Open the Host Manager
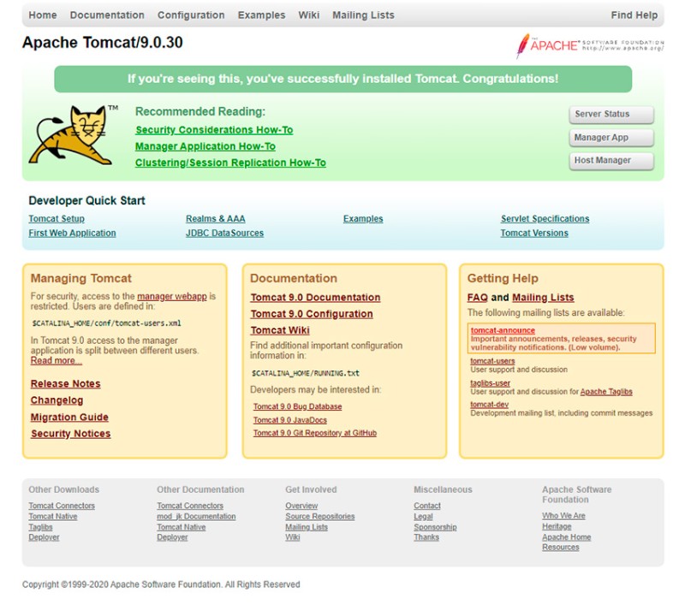Viewport: 685px width, 616px height. point(611,160)
